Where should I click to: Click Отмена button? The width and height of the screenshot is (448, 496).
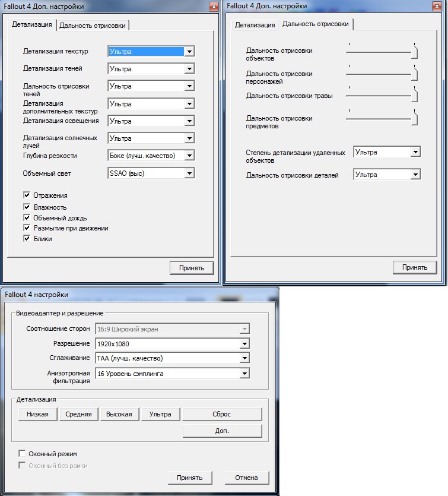point(246,478)
